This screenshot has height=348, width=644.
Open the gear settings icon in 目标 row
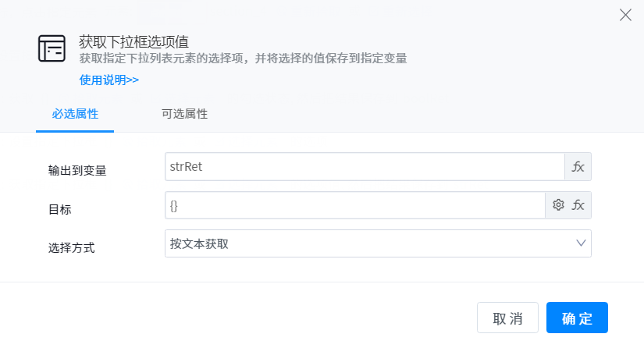pyautogui.click(x=558, y=205)
